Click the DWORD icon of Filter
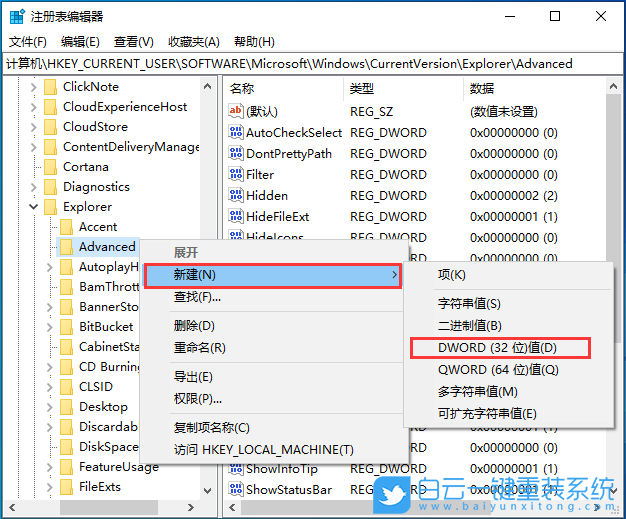Image resolution: width=626 pixels, height=519 pixels. [236, 174]
